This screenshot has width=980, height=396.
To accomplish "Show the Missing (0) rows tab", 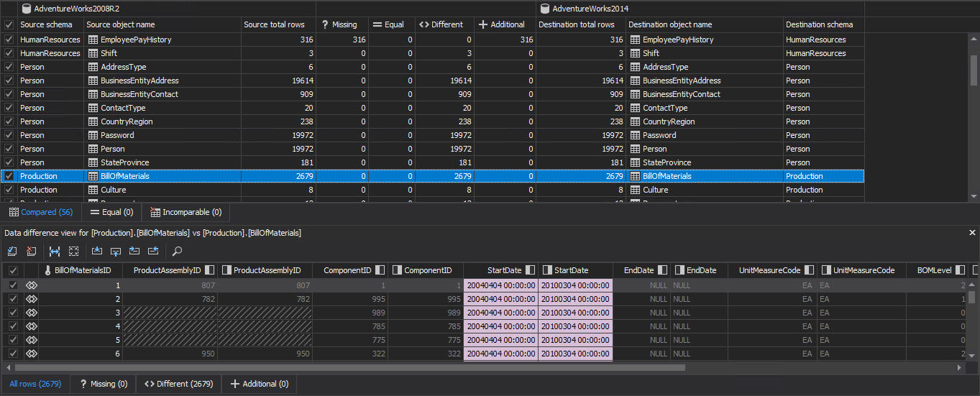I will [104, 384].
